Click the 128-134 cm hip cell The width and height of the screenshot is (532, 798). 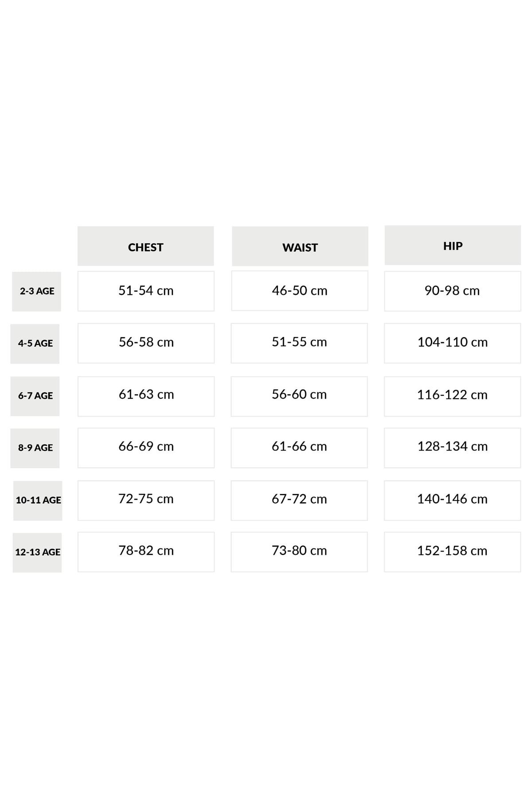[x=453, y=448]
